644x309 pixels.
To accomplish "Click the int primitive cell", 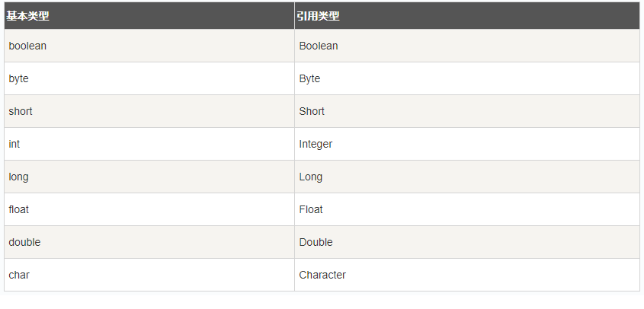I will coord(14,144).
